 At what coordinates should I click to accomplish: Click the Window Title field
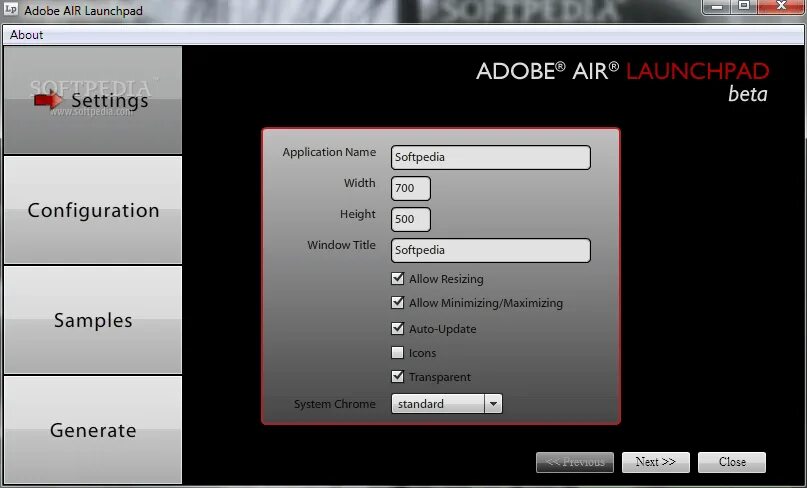pyautogui.click(x=490, y=250)
